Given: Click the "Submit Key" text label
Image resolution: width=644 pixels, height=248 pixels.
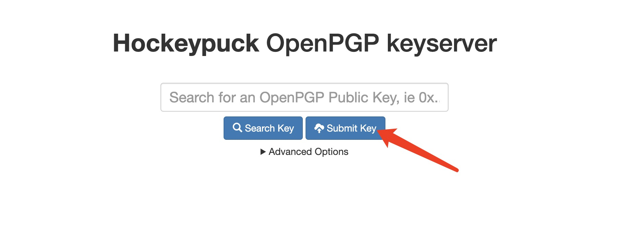Looking at the screenshot, I should click(x=351, y=128).
